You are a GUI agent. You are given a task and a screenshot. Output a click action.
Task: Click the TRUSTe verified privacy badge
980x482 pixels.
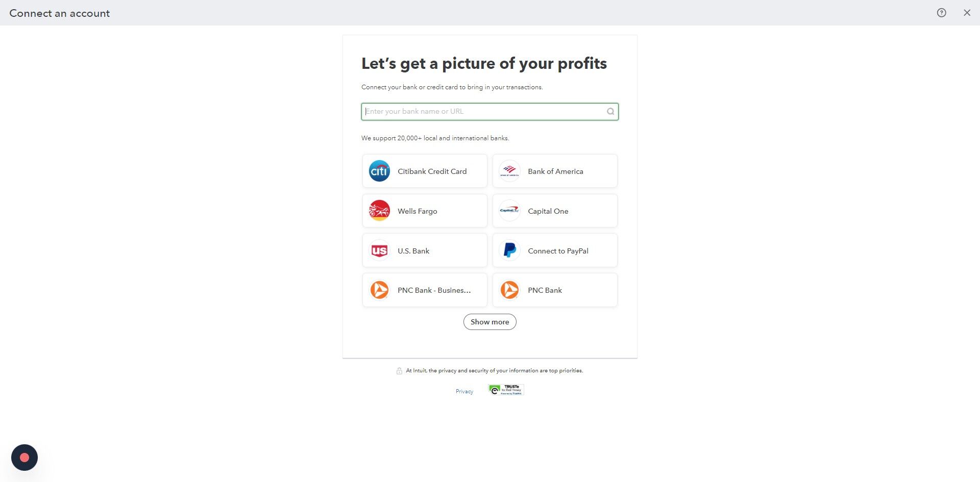tap(506, 390)
